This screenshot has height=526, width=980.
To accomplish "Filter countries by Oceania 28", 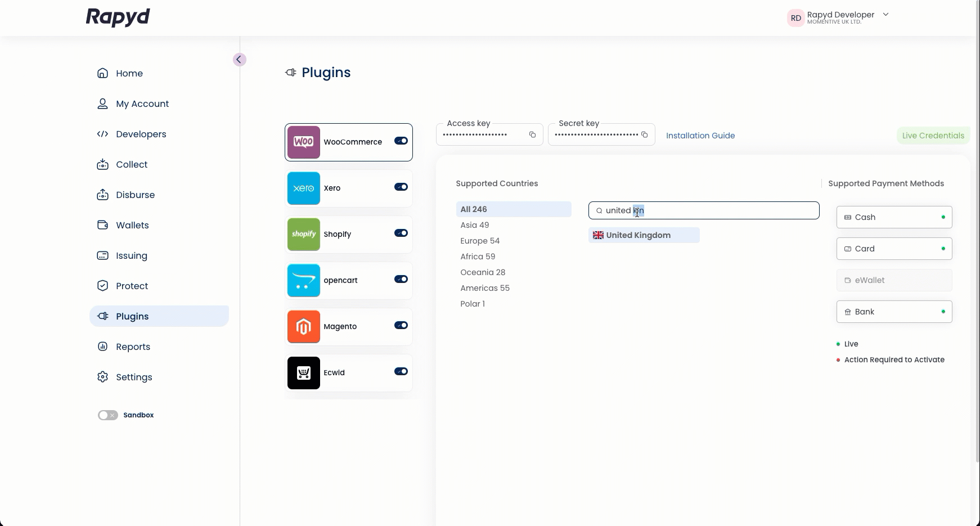I will click(x=483, y=272).
